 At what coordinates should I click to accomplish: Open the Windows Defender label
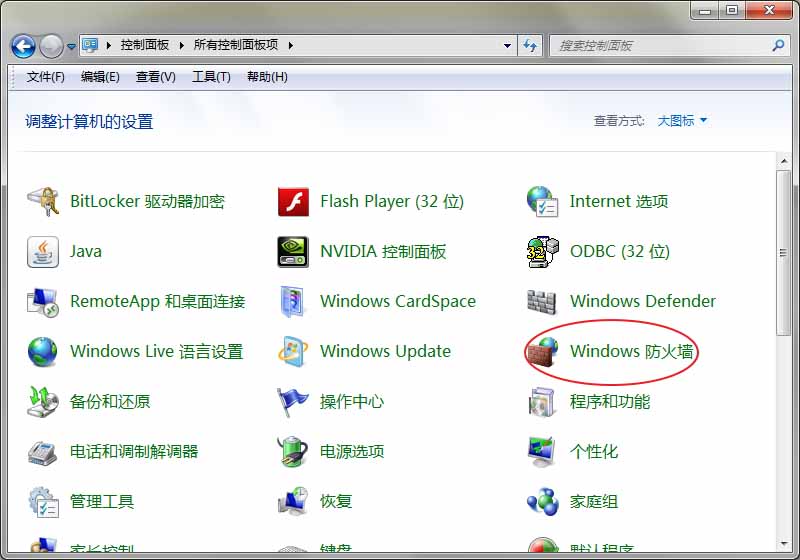click(643, 301)
